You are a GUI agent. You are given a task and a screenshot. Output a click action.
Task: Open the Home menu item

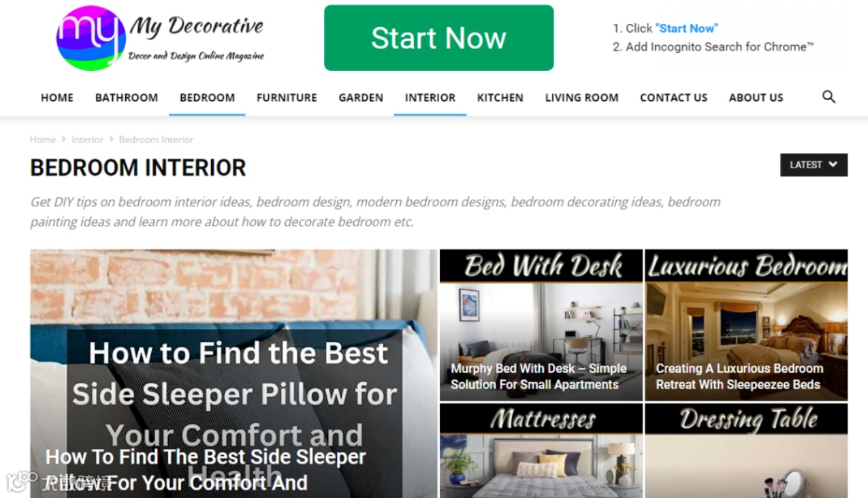click(x=57, y=97)
